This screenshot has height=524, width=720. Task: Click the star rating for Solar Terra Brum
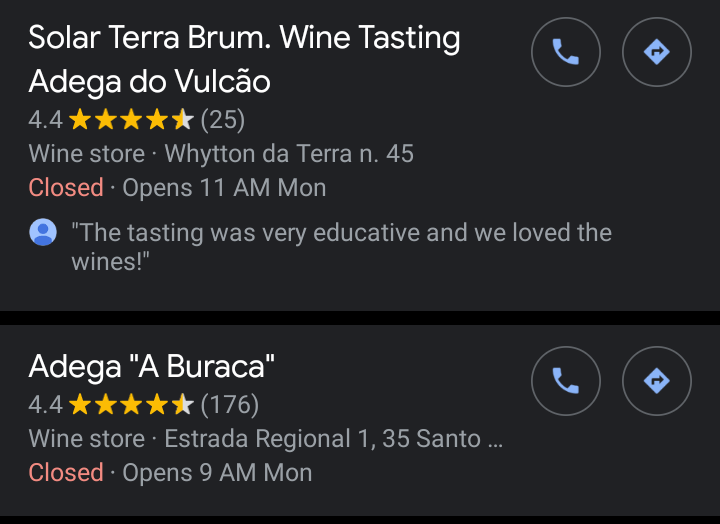click(131, 121)
